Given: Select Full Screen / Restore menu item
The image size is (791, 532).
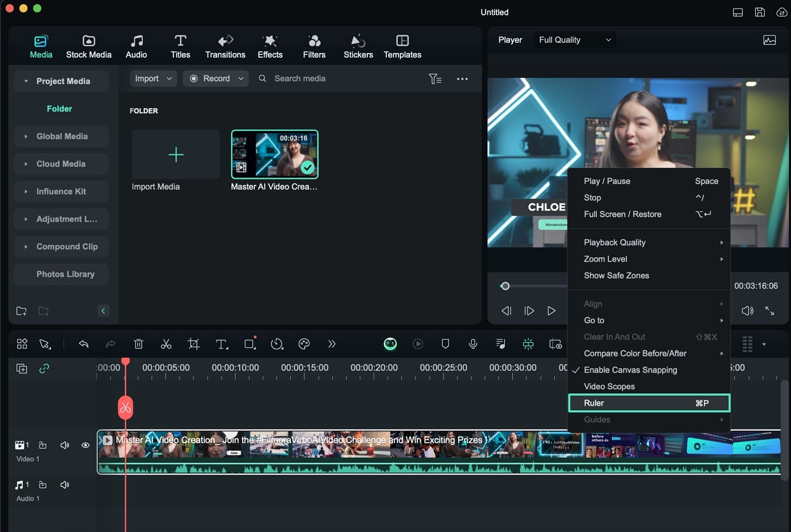Looking at the screenshot, I should pyautogui.click(x=649, y=214).
